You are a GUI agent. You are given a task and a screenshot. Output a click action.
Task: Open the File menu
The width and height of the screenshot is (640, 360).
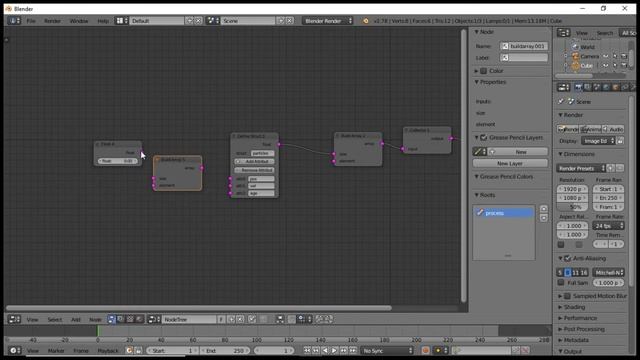pyautogui.click(x=31, y=20)
